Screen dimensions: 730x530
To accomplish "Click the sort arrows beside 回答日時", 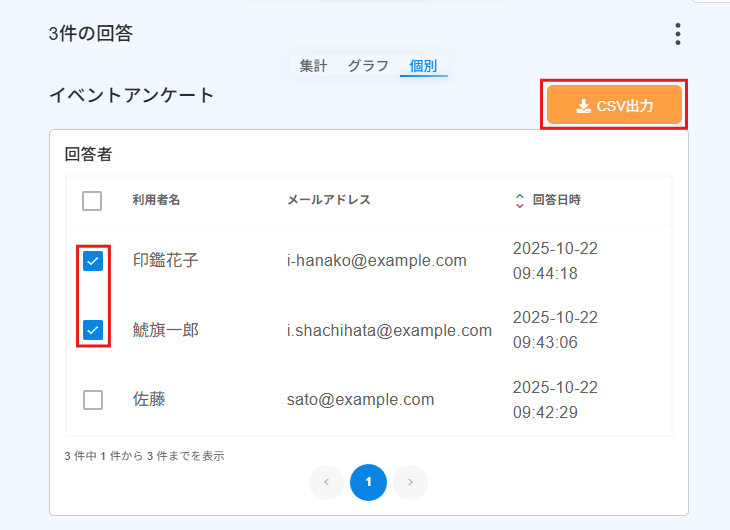I will [x=519, y=200].
